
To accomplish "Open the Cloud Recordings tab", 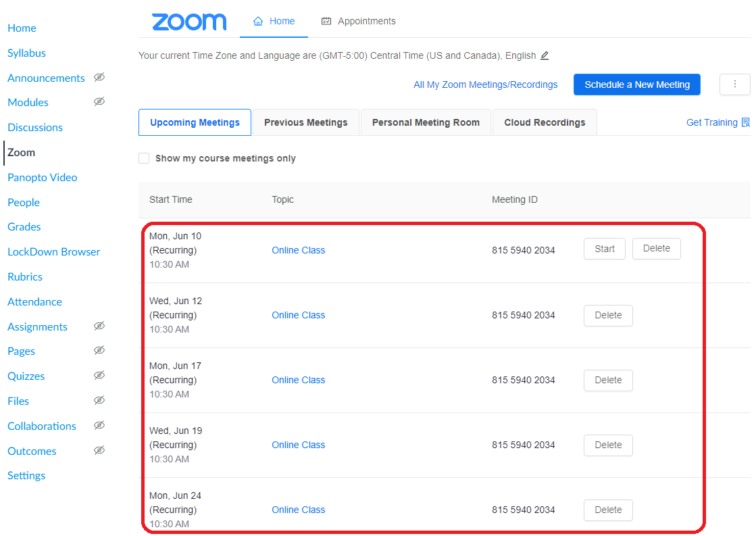I will click(545, 122).
